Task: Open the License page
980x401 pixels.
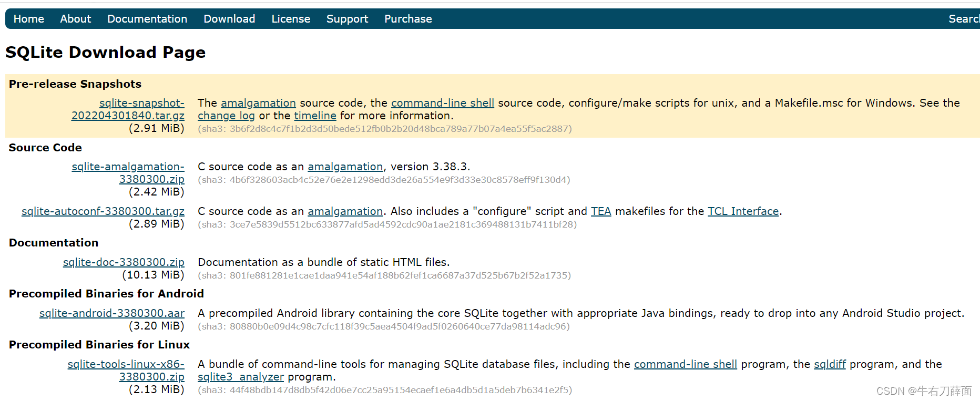Action: (291, 19)
